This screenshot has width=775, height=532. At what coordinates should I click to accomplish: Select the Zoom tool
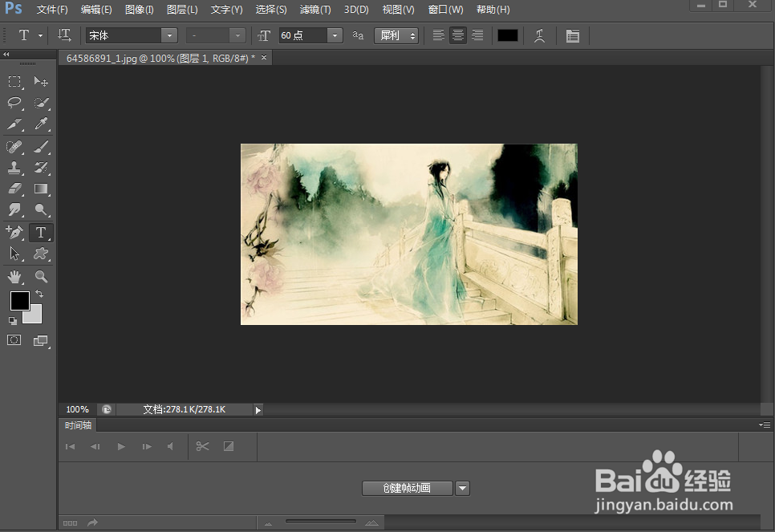(x=41, y=277)
